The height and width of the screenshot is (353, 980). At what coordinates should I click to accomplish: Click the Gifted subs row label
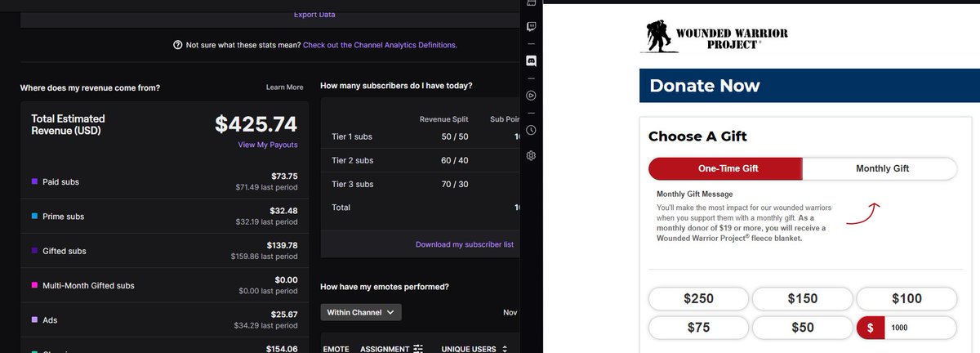coord(65,251)
